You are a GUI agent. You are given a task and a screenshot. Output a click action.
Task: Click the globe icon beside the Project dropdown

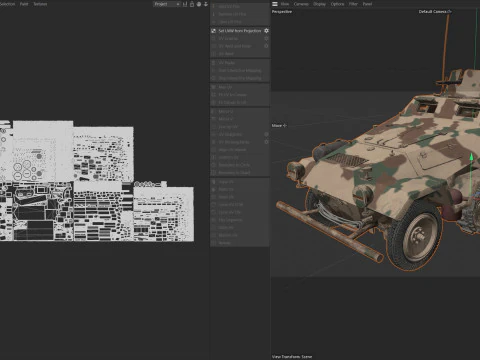pos(199,4)
